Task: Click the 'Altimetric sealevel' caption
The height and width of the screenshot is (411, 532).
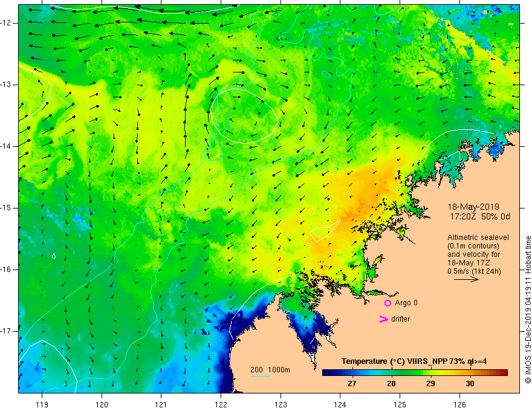Action: [478, 238]
